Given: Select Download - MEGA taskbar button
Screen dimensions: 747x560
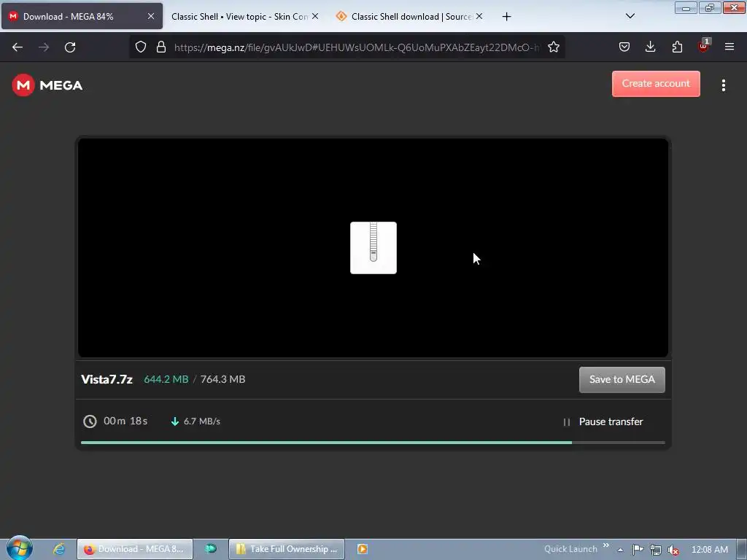Looking at the screenshot, I should pos(135,549).
